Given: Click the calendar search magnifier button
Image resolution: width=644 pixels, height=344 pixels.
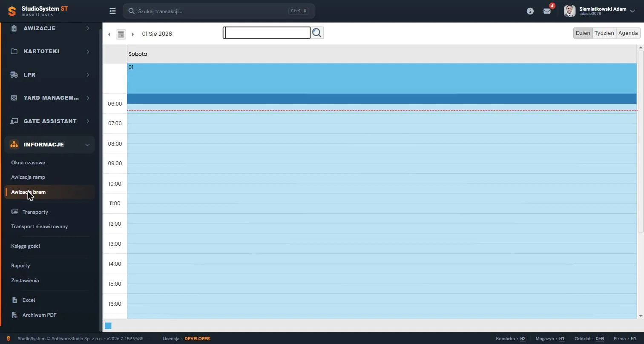Looking at the screenshot, I should pos(317,33).
